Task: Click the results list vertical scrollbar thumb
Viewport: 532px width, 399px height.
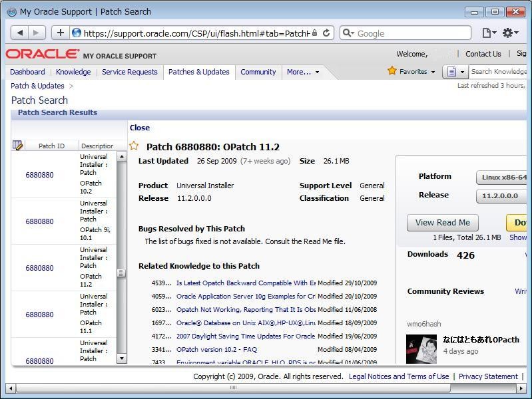Action: pyautogui.click(x=121, y=273)
